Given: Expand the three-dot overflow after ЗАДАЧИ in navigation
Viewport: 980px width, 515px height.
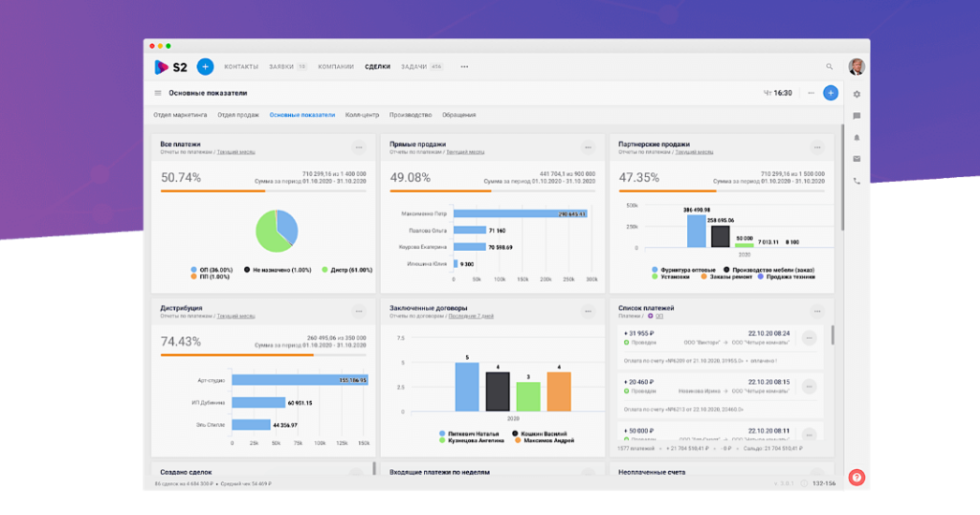Looking at the screenshot, I should (464, 67).
